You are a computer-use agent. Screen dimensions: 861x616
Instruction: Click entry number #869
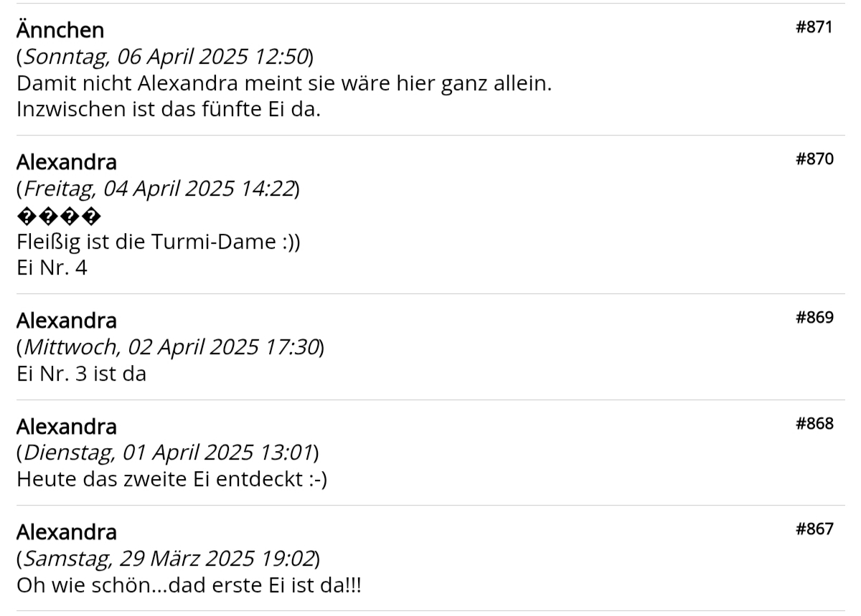(x=814, y=318)
